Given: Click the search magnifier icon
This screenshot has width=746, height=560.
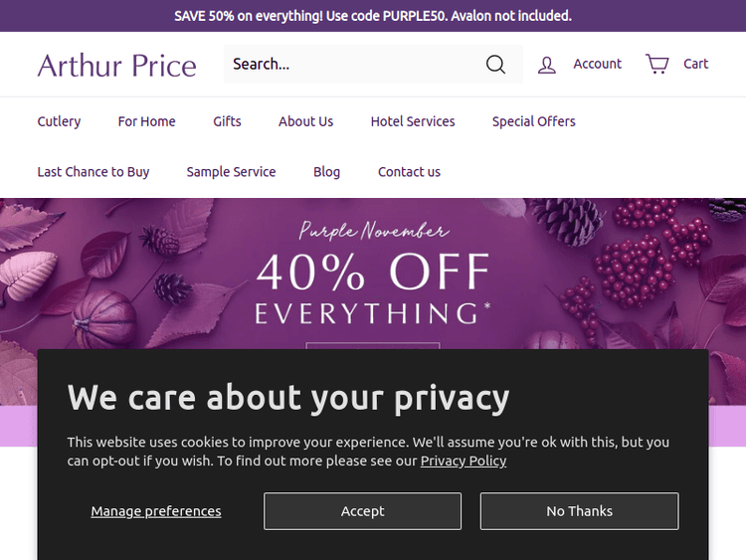Looking at the screenshot, I should 495,65.
